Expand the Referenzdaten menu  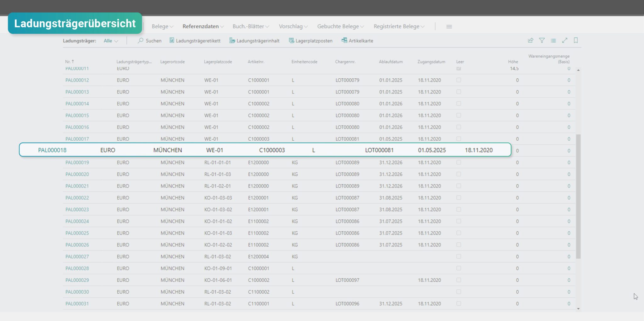[203, 26]
